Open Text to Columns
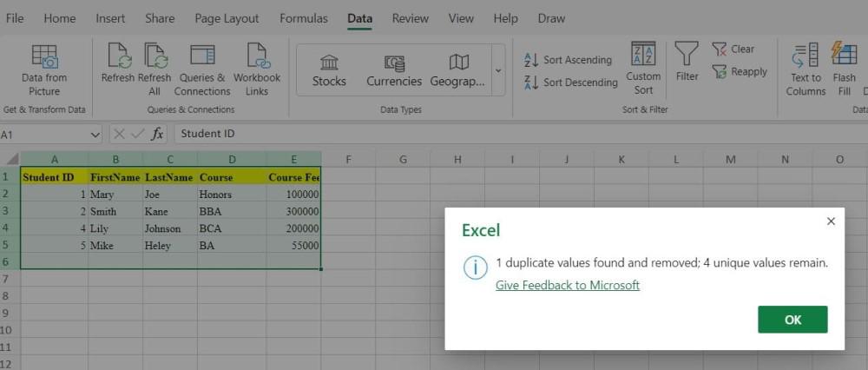Image resolution: width=868 pixels, height=370 pixels. pos(806,69)
